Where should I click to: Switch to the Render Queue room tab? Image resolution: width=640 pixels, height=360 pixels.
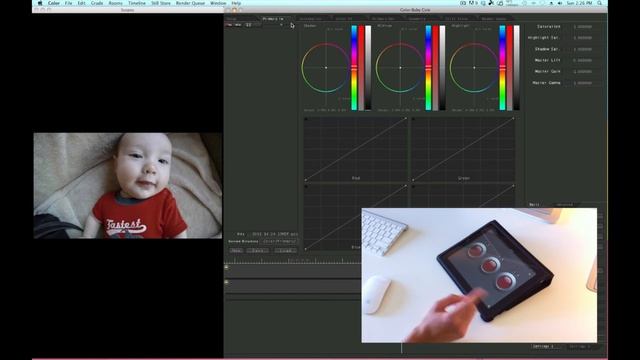pos(494,19)
